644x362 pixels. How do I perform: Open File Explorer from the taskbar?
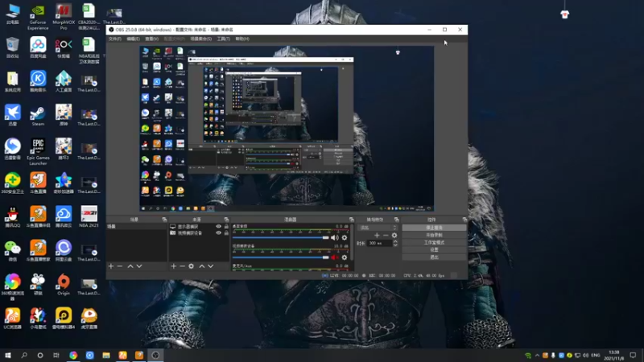coord(106,356)
